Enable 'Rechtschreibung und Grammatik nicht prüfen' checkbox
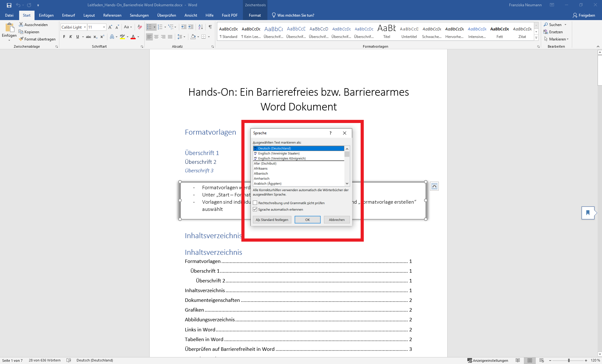 coord(255,203)
